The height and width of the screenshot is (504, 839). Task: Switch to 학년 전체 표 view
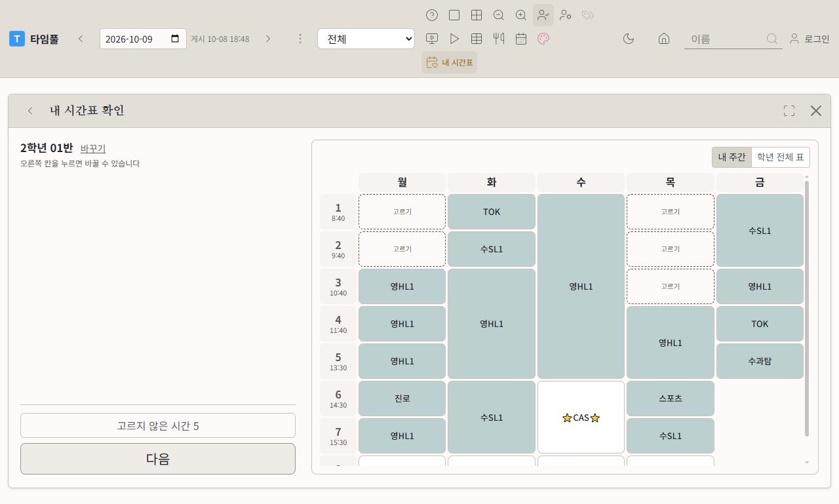[x=781, y=157]
